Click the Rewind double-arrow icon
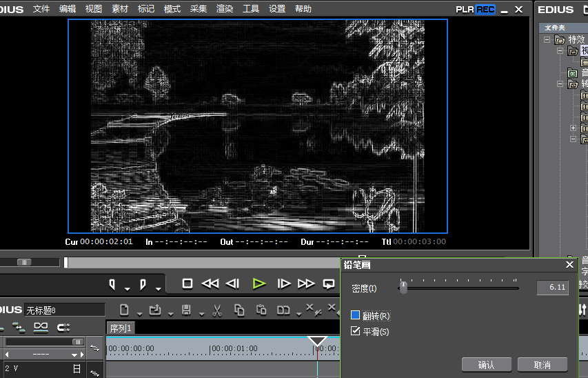 click(x=210, y=283)
